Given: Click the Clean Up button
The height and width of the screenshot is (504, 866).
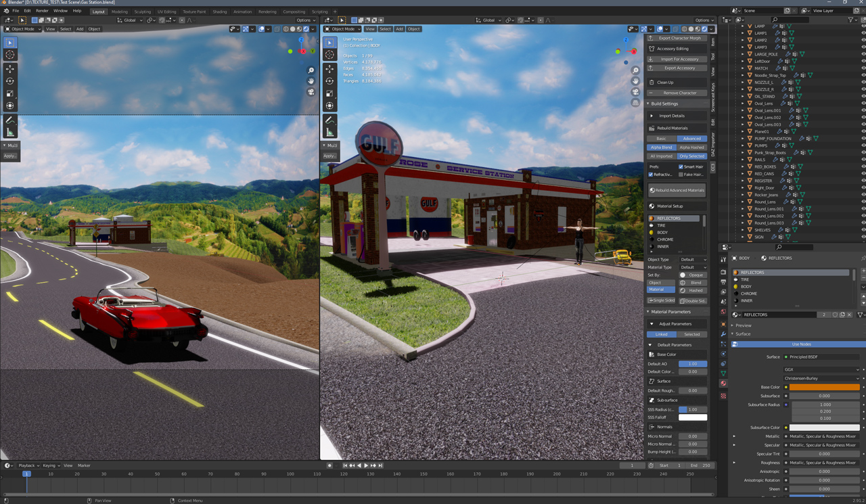Looking at the screenshot, I should click(677, 83).
